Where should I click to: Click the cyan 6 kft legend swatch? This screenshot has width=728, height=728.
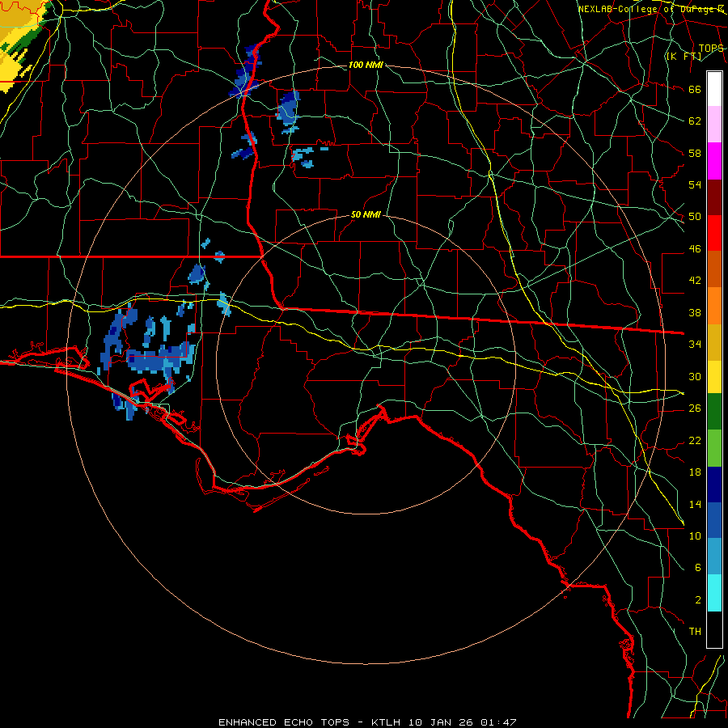pyautogui.click(x=714, y=593)
